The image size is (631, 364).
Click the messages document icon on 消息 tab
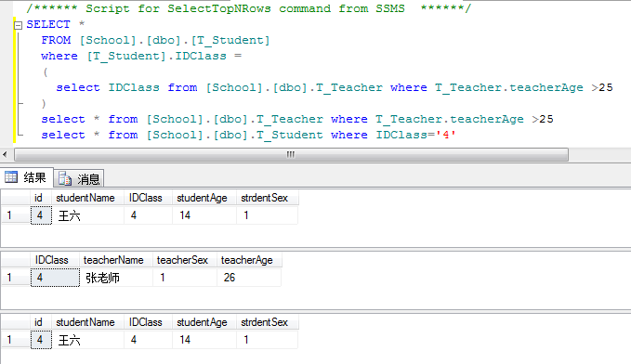tap(65, 178)
